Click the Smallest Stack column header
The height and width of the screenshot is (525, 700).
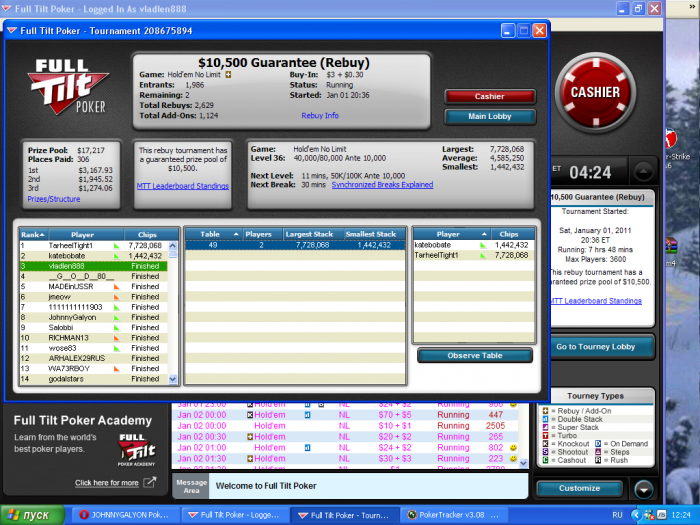[x=374, y=234]
